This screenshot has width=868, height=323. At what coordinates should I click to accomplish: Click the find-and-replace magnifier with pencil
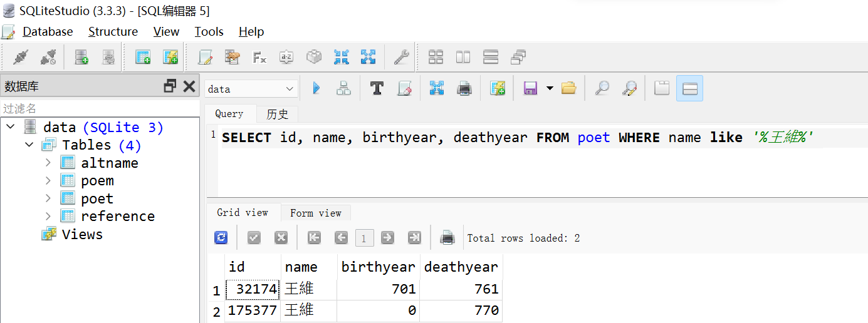[629, 88]
